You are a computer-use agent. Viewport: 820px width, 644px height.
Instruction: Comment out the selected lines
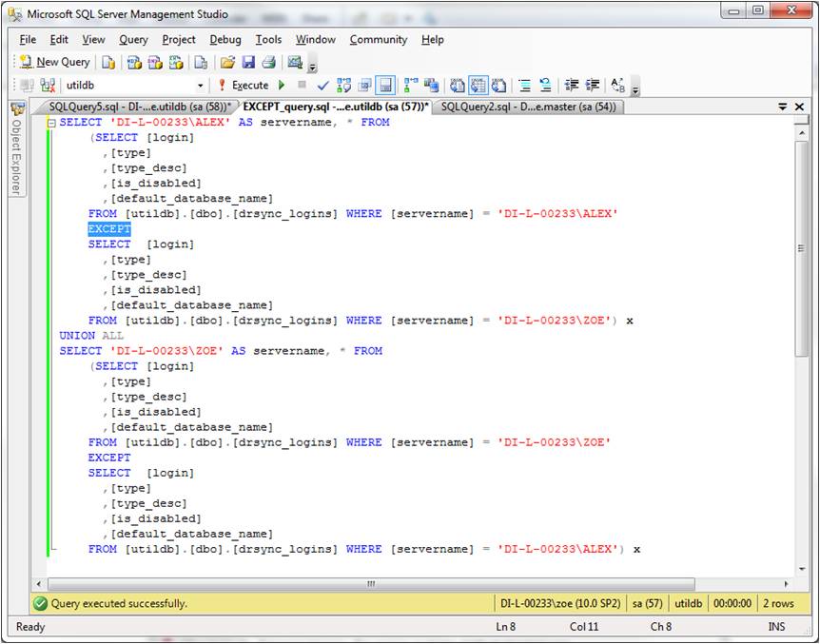[524, 86]
